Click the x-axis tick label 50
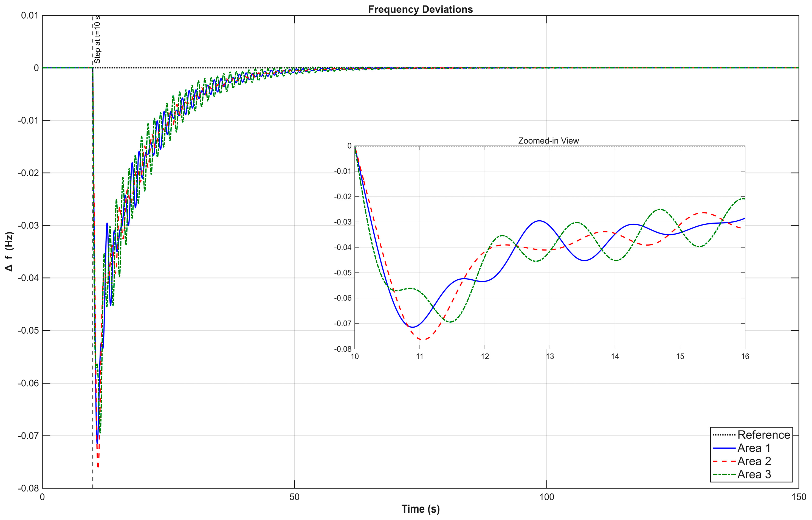 pyautogui.click(x=294, y=497)
